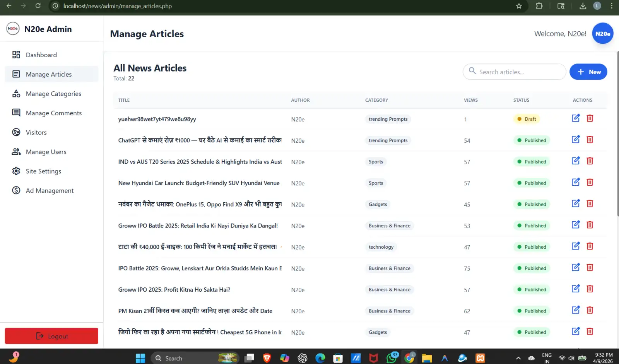Screen dimensions: 619x364
Task: Open WhatsApp from the taskbar
Action: [x=391, y=358]
